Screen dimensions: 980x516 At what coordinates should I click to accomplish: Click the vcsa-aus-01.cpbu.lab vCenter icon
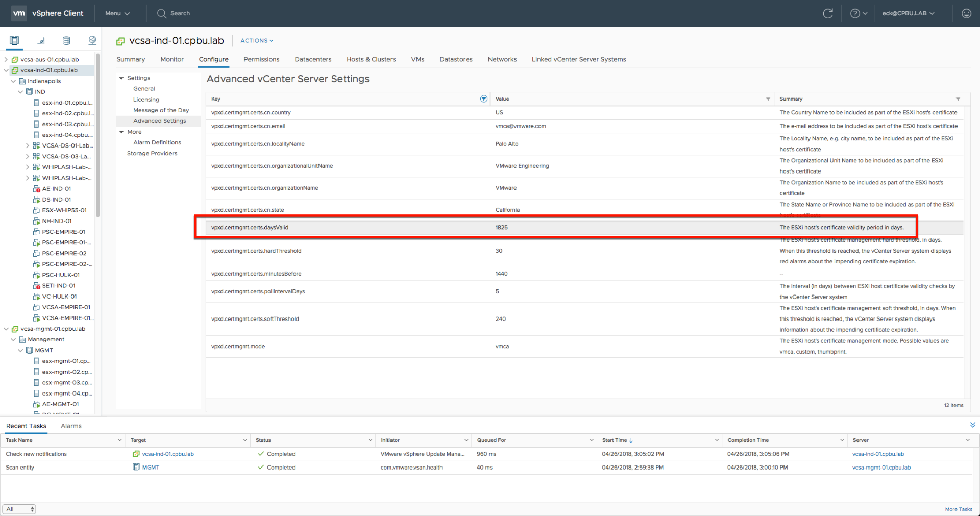(15, 60)
